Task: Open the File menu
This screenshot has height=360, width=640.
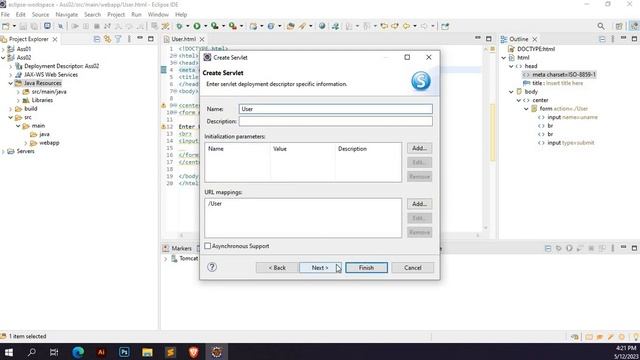Action: click(x=5, y=14)
